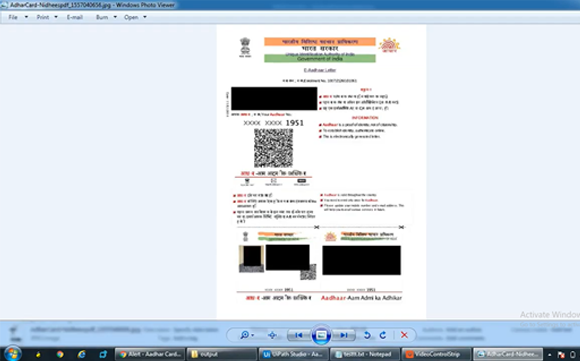Expand the Burn dropdown arrow
This screenshot has width=580, height=361.
tap(115, 17)
